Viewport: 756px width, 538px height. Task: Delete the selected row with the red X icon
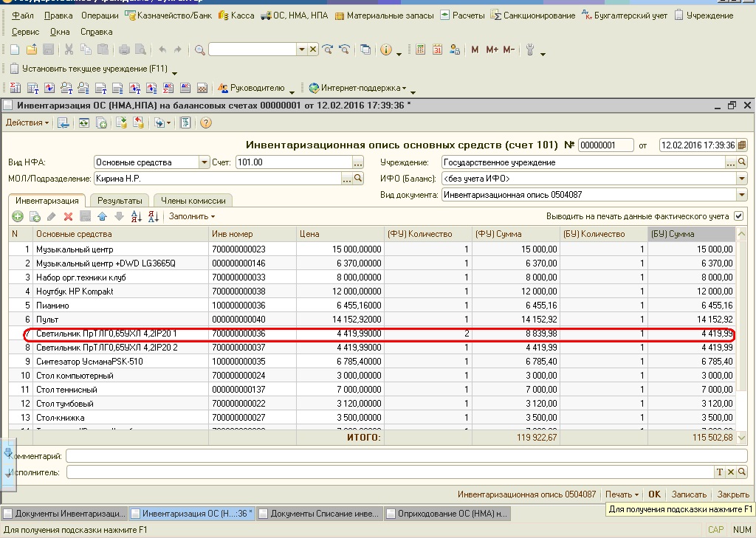(68, 216)
